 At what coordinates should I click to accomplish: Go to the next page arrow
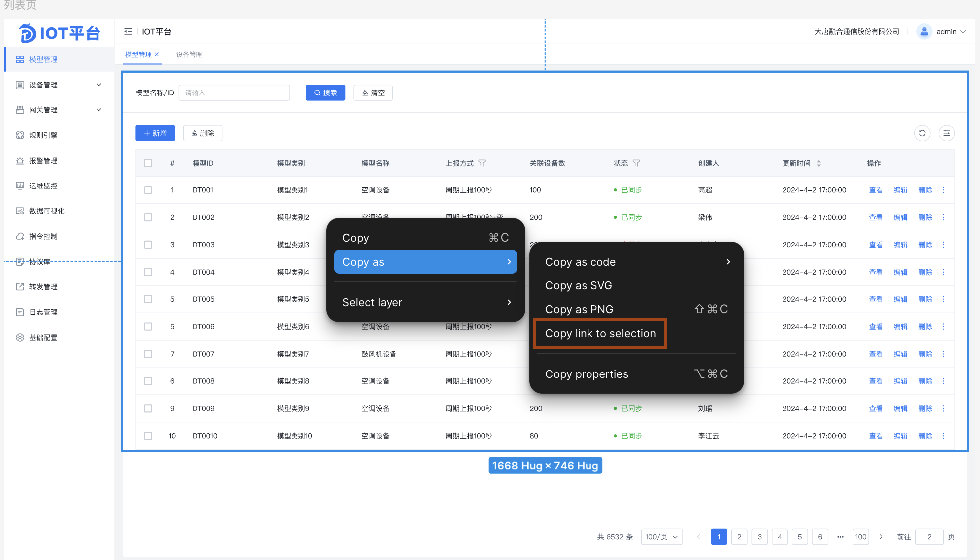[x=881, y=537]
